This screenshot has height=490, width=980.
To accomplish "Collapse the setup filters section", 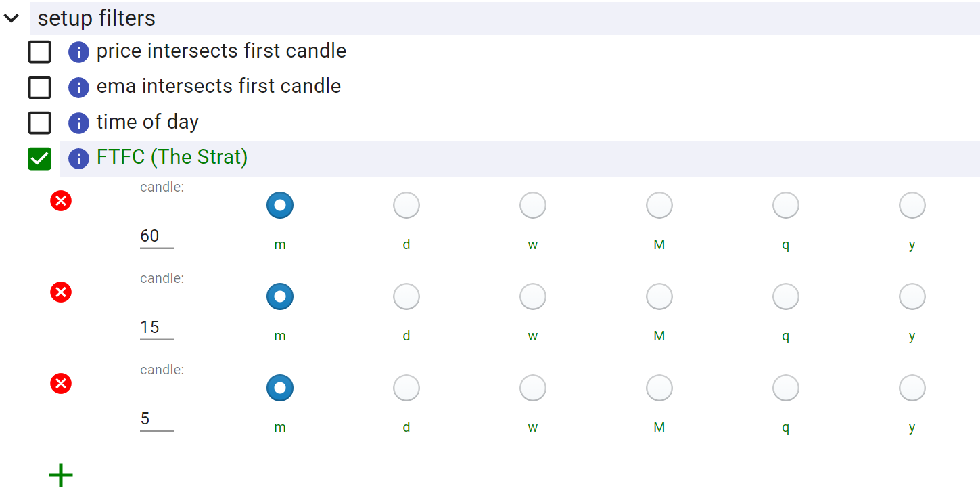I will coord(11,19).
